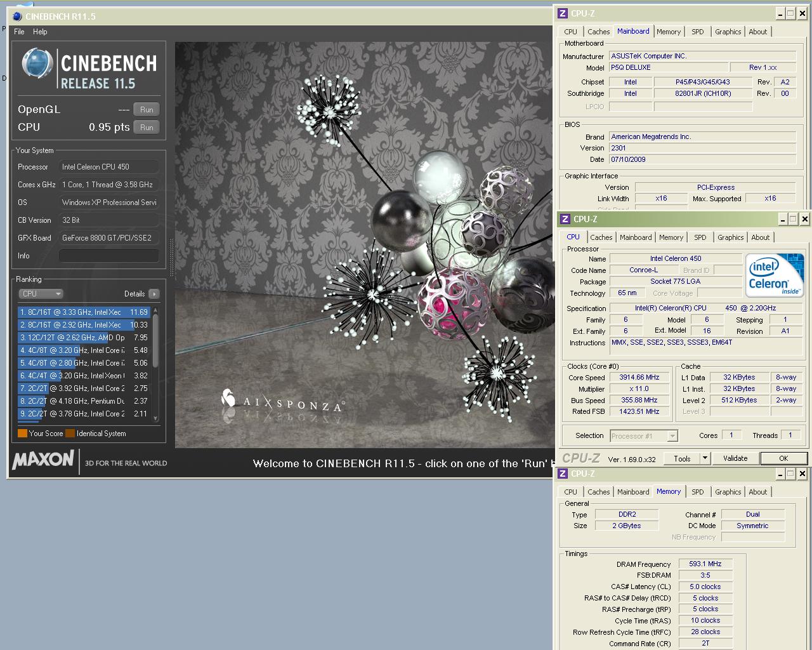Click the ranking list scroll up arrow
The image size is (812, 650).
[x=155, y=310]
